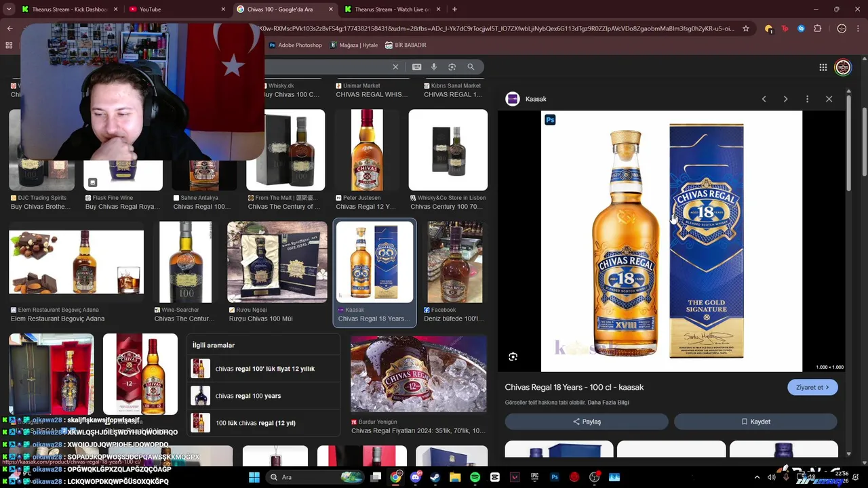Open the BİR BABADIR bookmark
This screenshot has height=488, width=868.
click(406, 45)
